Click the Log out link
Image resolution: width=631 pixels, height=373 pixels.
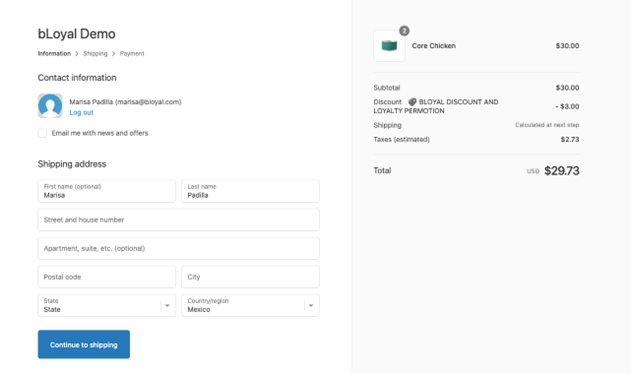tap(81, 113)
